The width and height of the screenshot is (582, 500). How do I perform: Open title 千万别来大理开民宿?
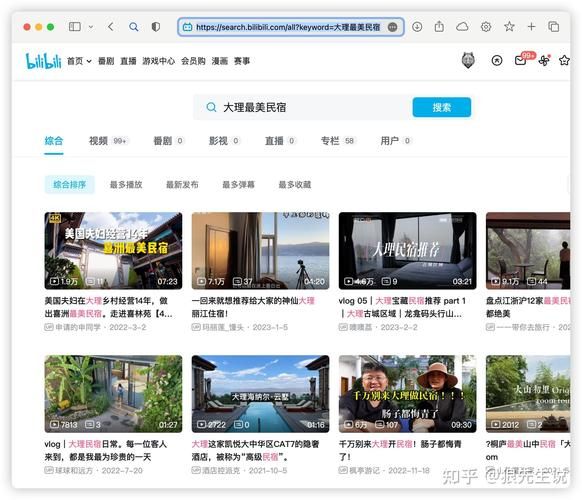click(x=400, y=450)
